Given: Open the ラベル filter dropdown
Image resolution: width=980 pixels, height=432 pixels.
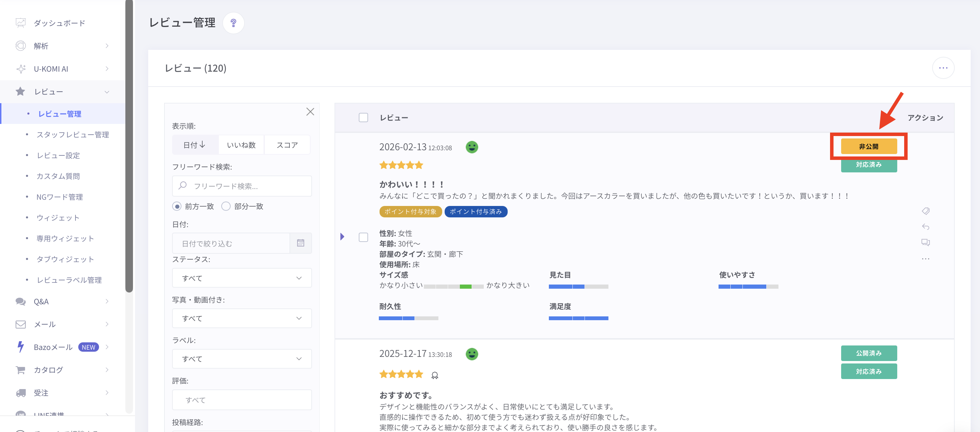Looking at the screenshot, I should click(x=242, y=359).
